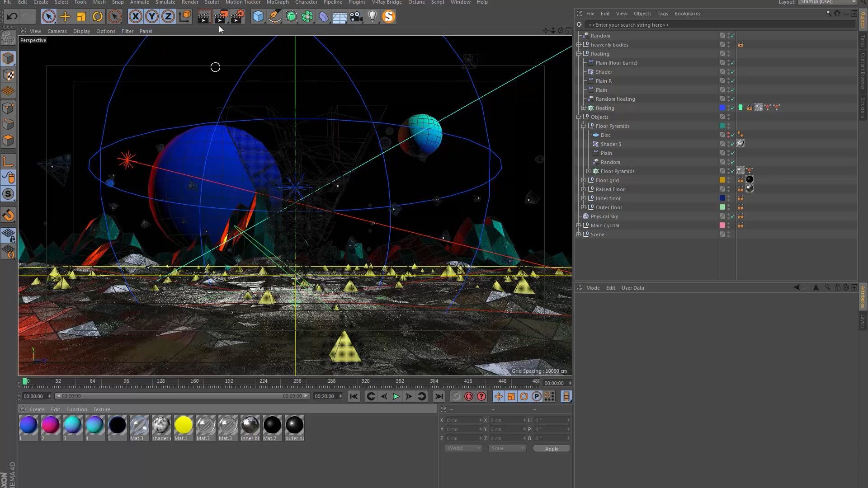Click the Undo arrow icon

click(12, 17)
